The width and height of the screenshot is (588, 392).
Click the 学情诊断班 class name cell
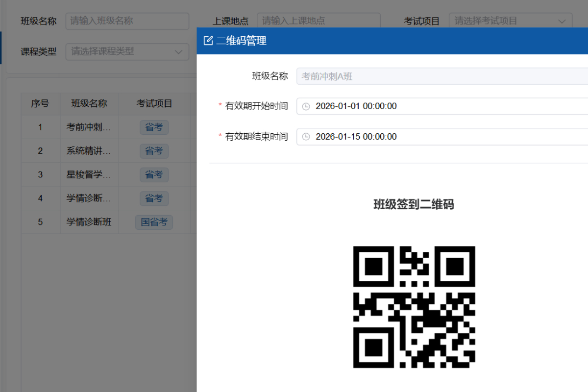click(x=89, y=222)
